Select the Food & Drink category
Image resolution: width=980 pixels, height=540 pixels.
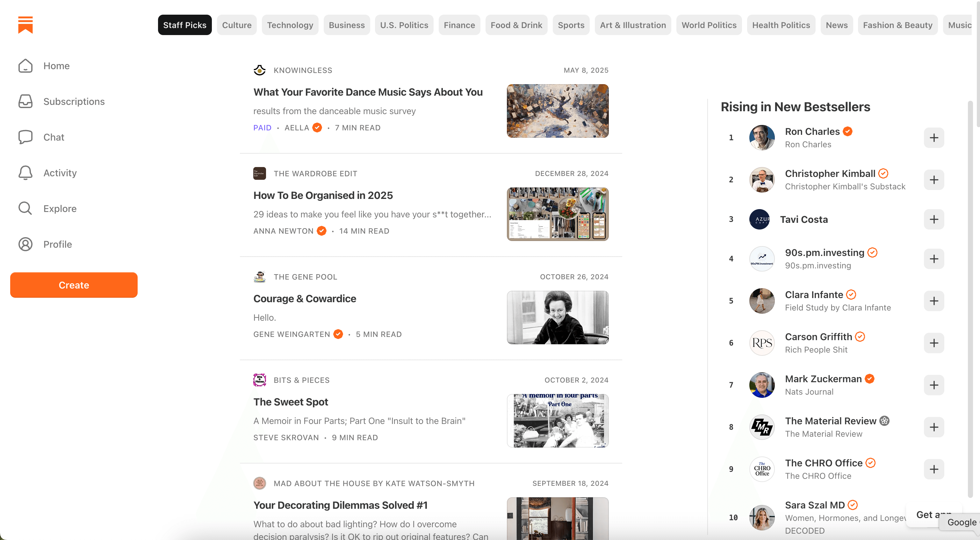(516, 25)
